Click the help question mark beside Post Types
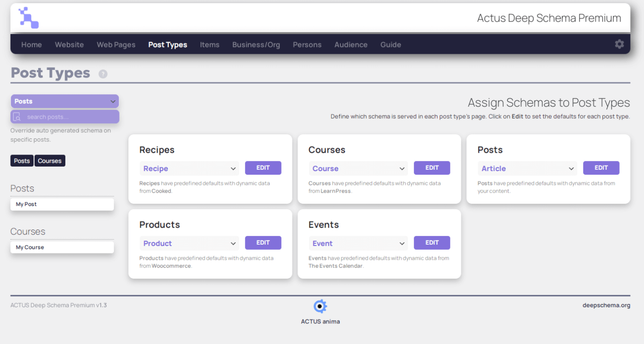Screen dimensions: 644x344 click(103, 74)
